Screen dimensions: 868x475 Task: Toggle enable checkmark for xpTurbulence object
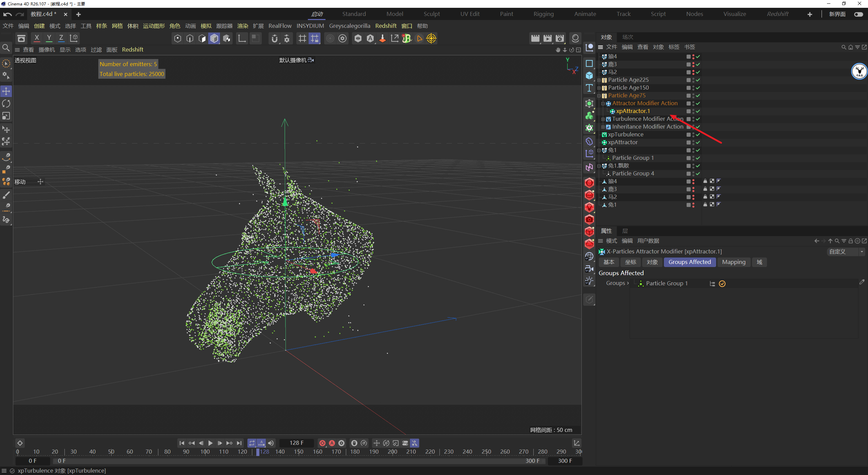point(698,135)
